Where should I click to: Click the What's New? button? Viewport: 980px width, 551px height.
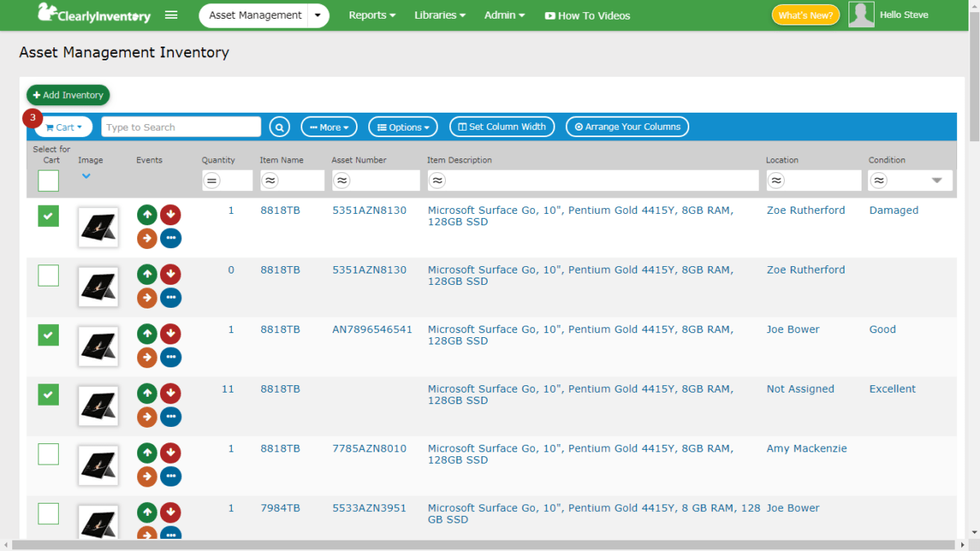[805, 16]
